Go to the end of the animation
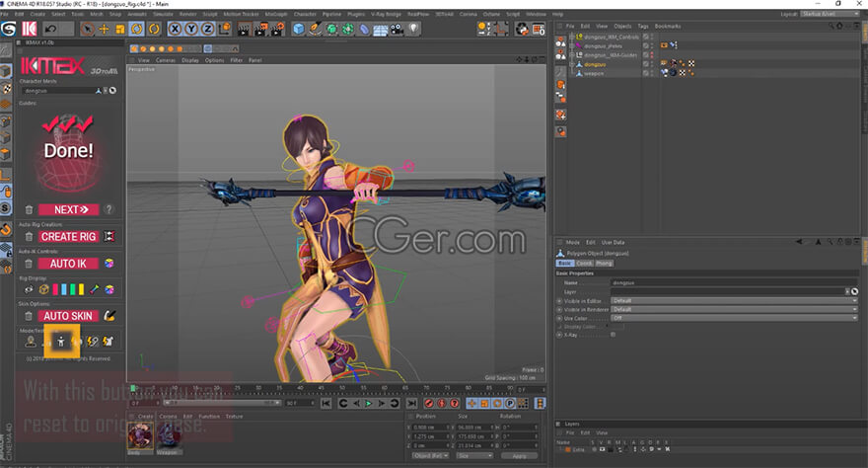 [411, 403]
